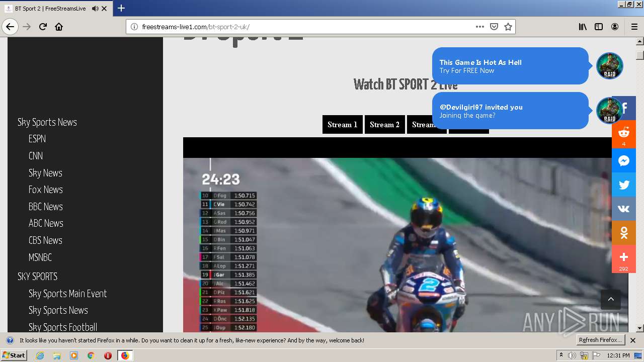Share via Facebook Messenger icon

pyautogui.click(x=624, y=161)
